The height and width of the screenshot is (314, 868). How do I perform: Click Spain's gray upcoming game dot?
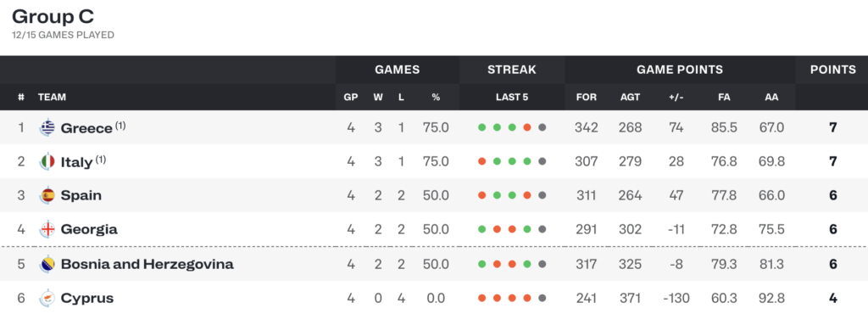pyautogui.click(x=542, y=195)
